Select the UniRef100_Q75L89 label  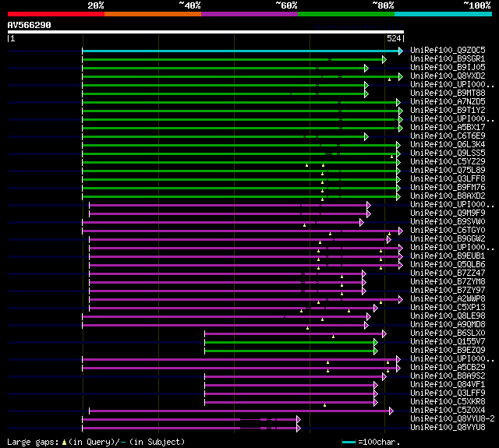pyautogui.click(x=448, y=171)
